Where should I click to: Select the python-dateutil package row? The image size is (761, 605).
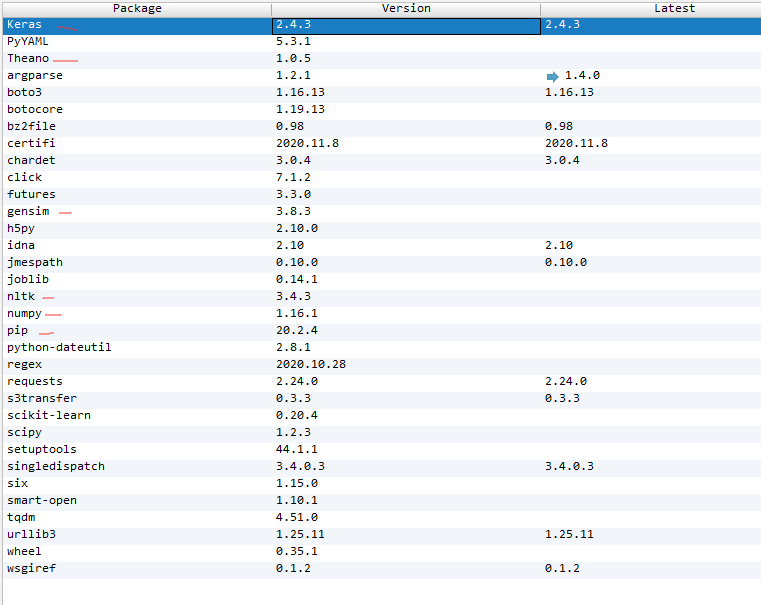[381, 349]
